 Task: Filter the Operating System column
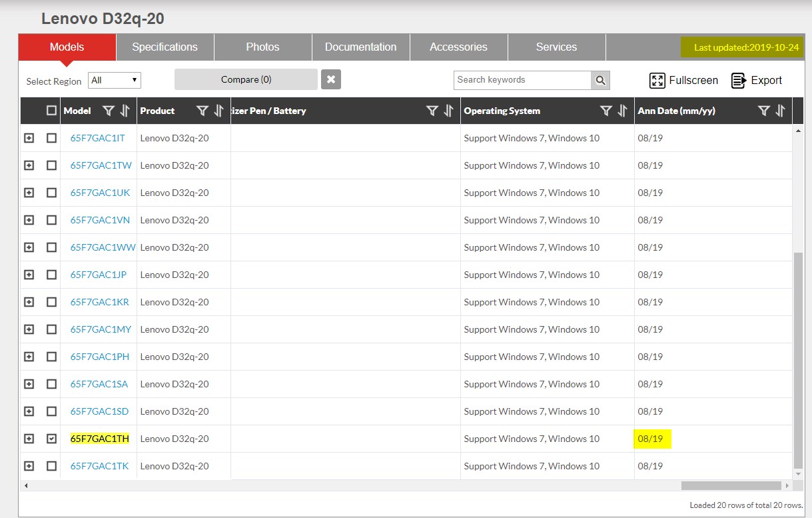click(x=606, y=111)
